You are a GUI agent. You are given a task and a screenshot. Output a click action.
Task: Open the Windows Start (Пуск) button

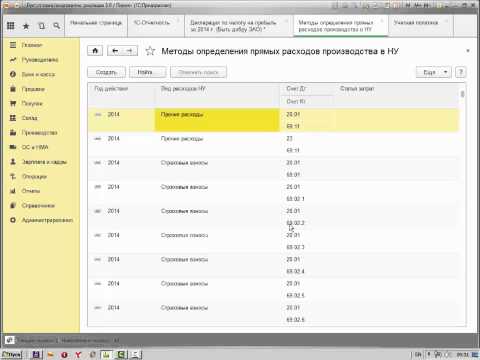(11, 355)
